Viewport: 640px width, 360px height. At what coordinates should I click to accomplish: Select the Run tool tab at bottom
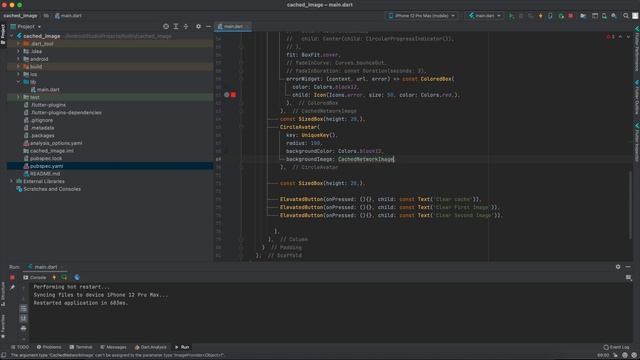coord(182,347)
